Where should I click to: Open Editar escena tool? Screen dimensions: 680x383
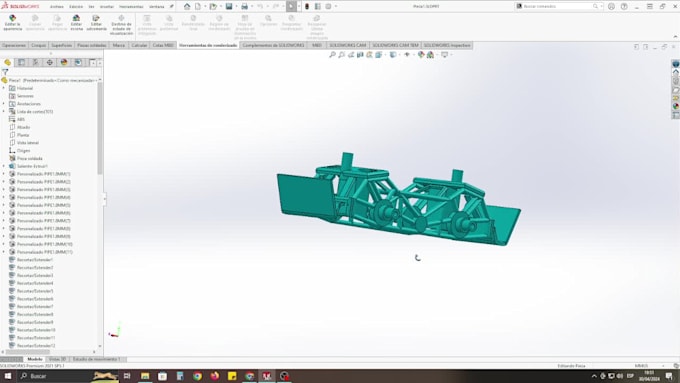76,22
